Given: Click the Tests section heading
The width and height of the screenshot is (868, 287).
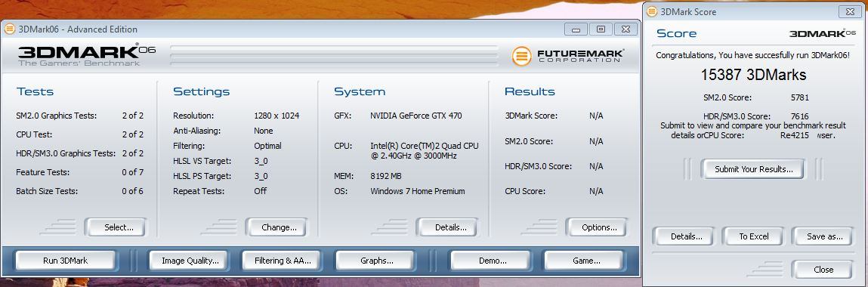Looking at the screenshot, I should (35, 92).
